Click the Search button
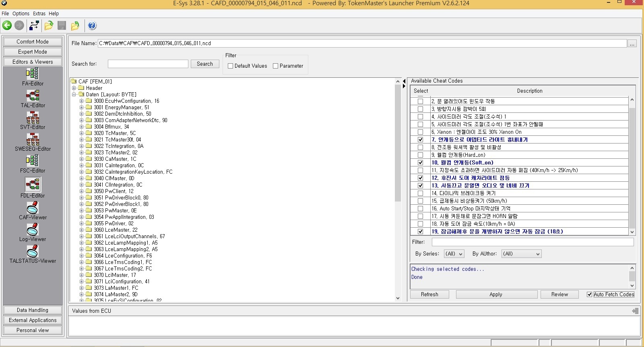Screen dimensions: 644x347 [x=205, y=64]
